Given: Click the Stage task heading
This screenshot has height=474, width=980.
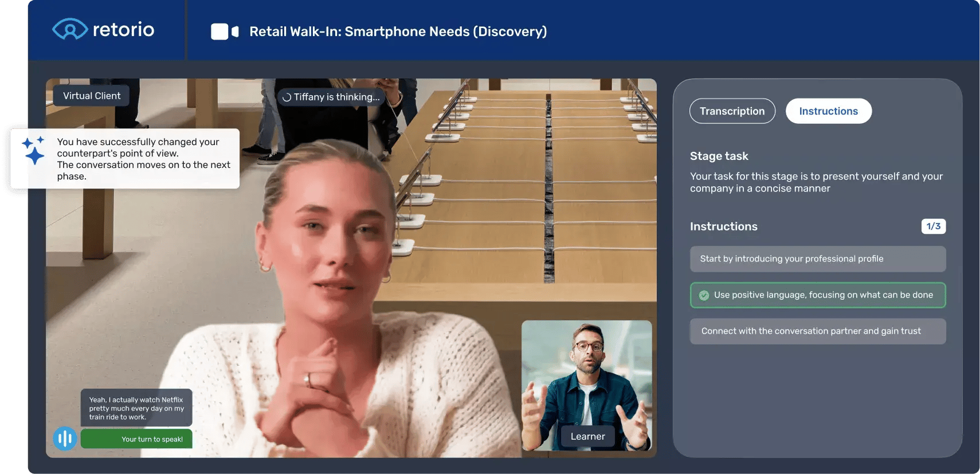Looking at the screenshot, I should pyautogui.click(x=719, y=156).
